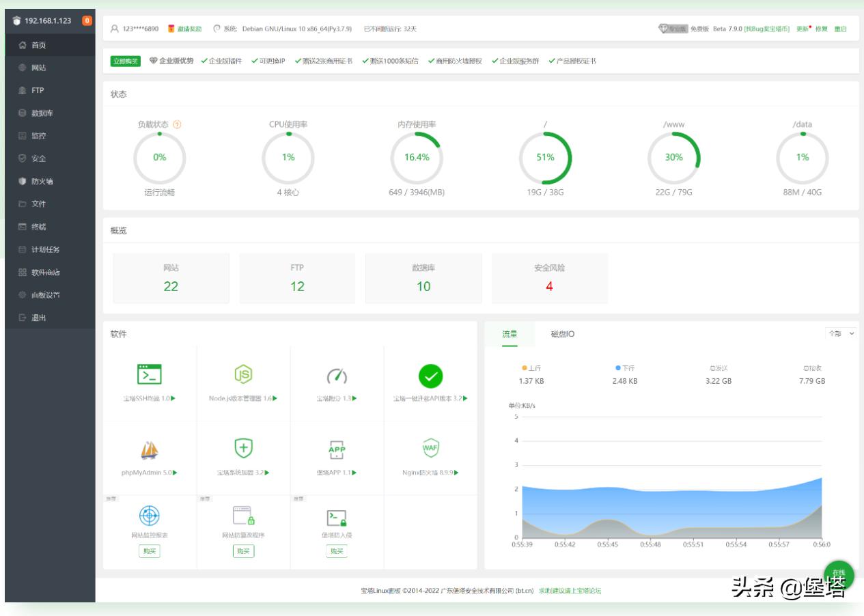Click the 负载状态 0% gauge
864x616 pixels.
160,157
